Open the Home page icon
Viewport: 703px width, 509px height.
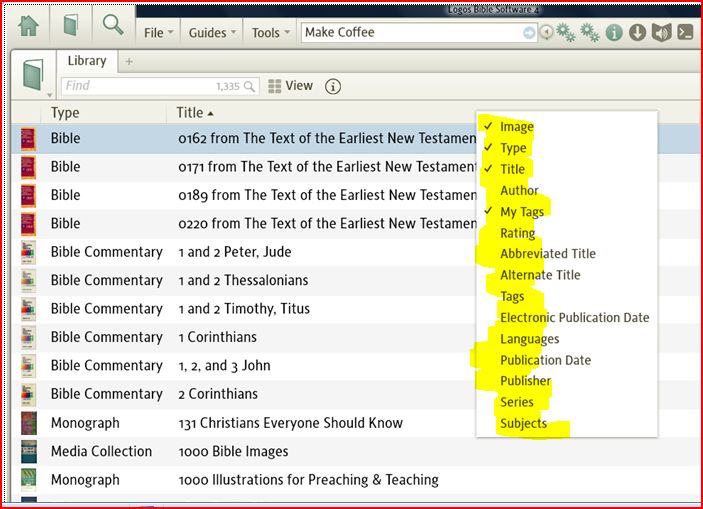(28, 25)
